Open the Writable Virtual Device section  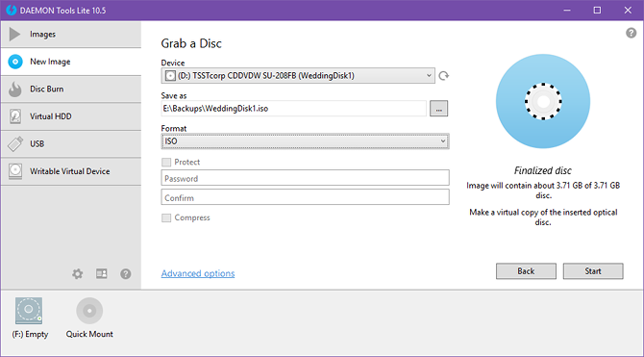tap(70, 171)
